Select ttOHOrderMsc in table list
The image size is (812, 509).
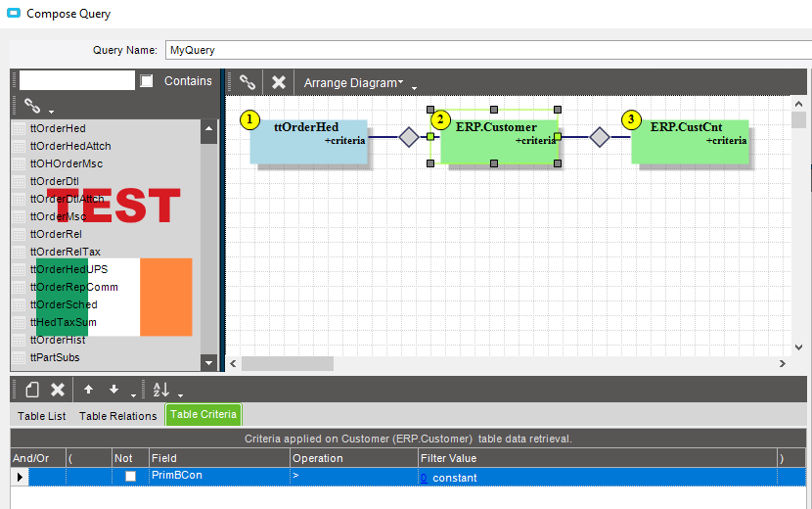67,163
